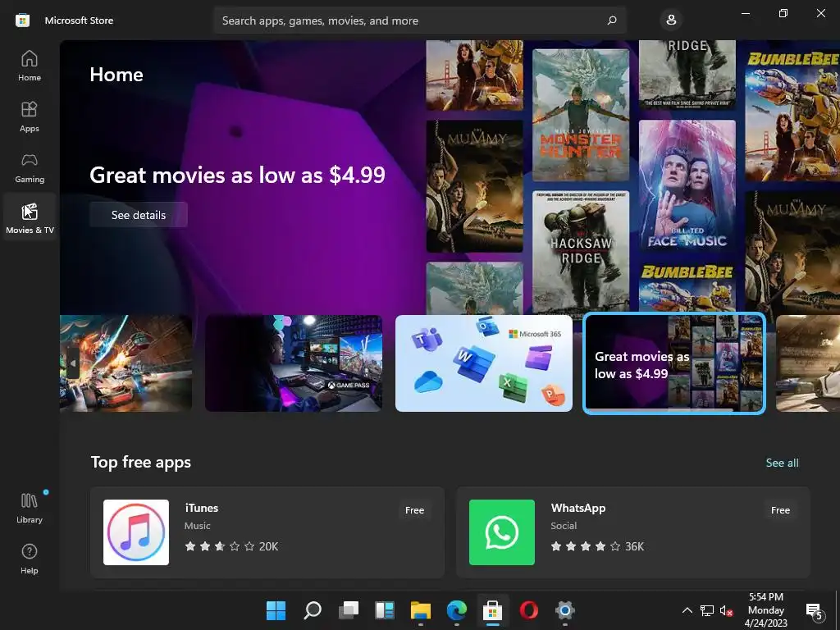Screen dimensions: 840x630
Task: Click the WhatsApp title text
Action: pos(578,508)
